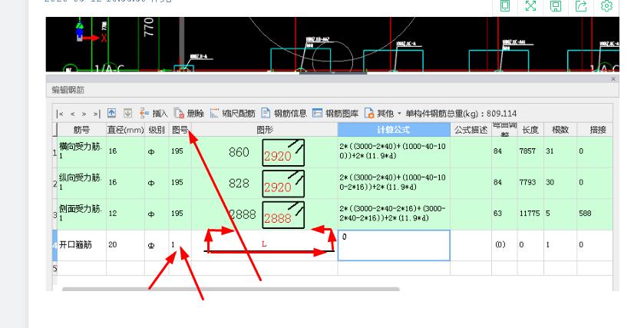Click the share export icon
The height and width of the screenshot is (328, 644).
581,5
